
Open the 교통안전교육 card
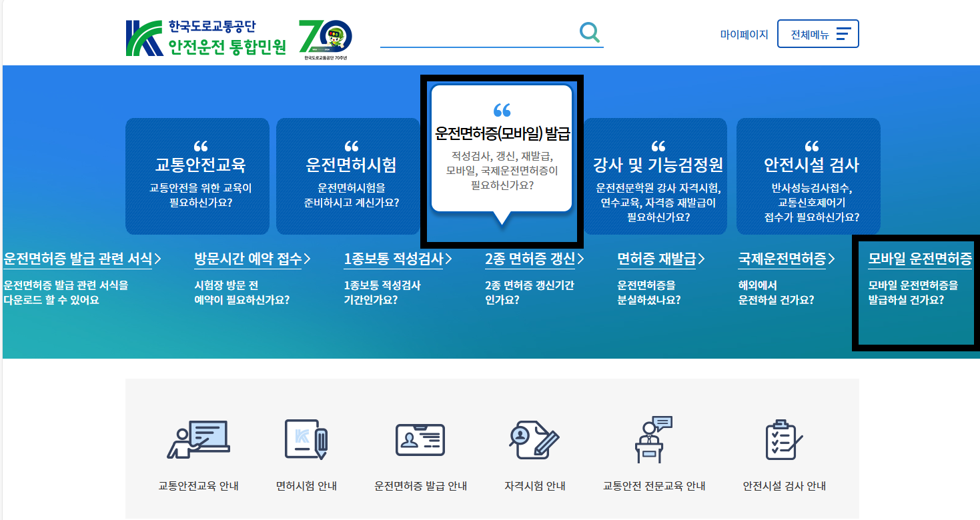(197, 177)
